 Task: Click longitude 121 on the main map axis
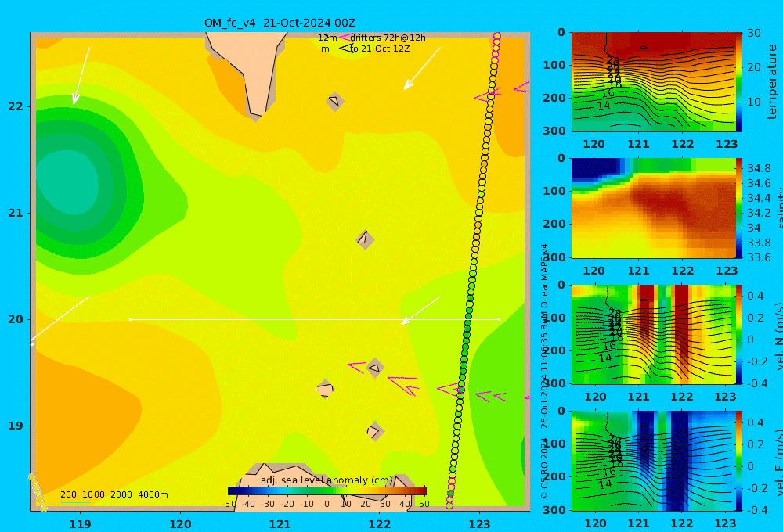coord(280,524)
